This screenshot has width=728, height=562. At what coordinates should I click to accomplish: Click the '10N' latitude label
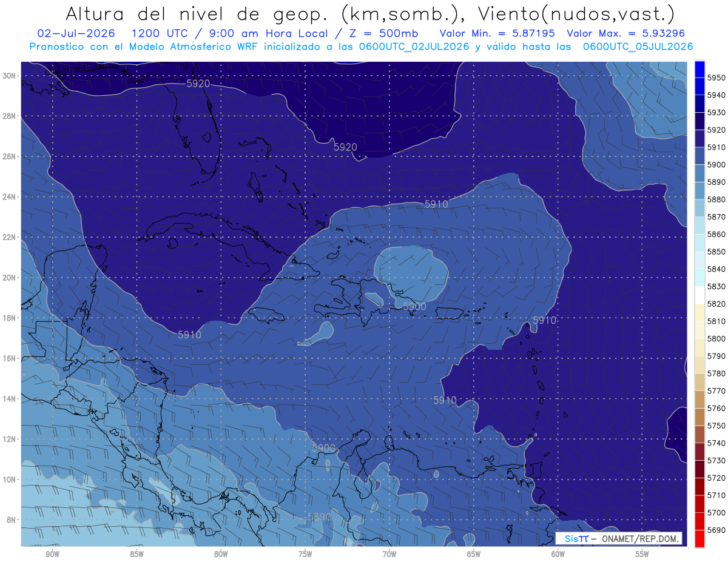[9, 479]
